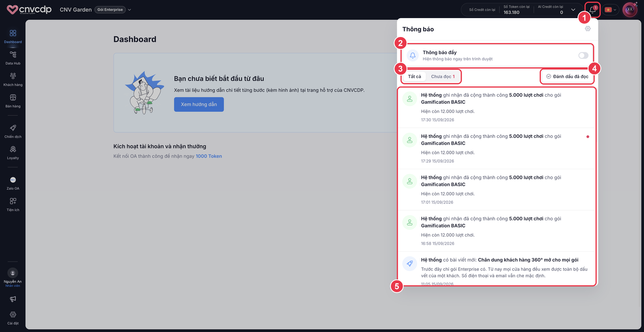Click Xem hướng dẫn button

click(x=199, y=105)
